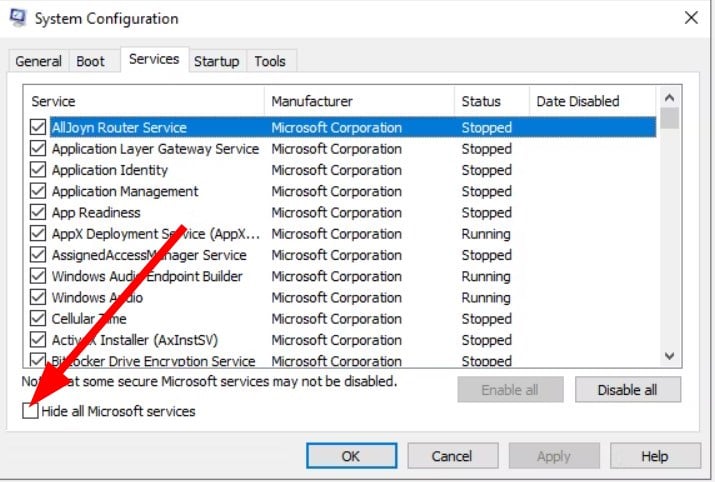Uncheck Application Management service checkbox
This screenshot has height=482, width=715.
38,191
